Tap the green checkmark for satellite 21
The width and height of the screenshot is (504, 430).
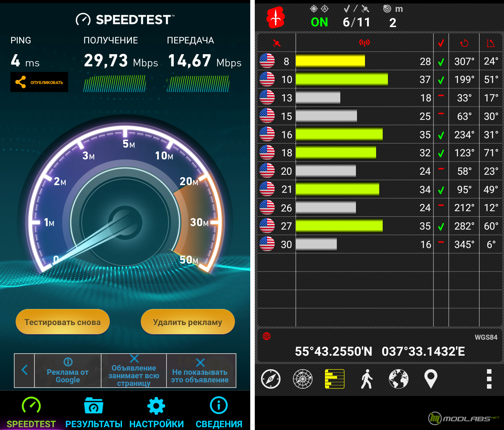click(441, 190)
